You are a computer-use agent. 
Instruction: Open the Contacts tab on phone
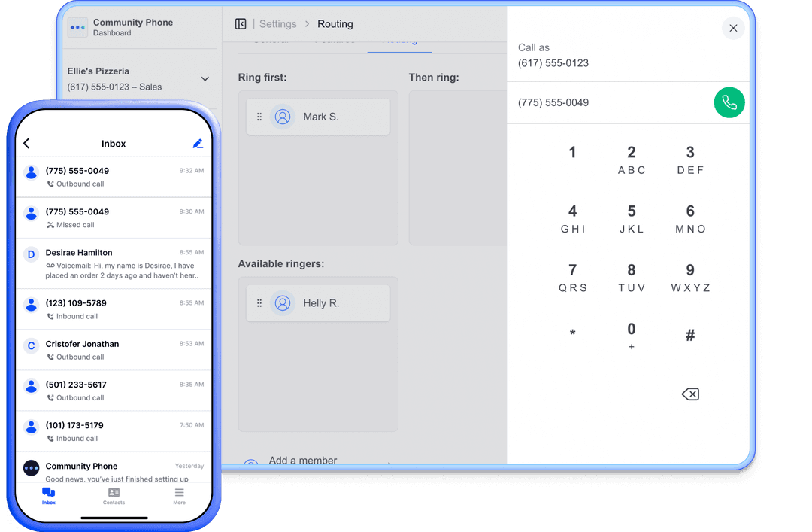114,496
